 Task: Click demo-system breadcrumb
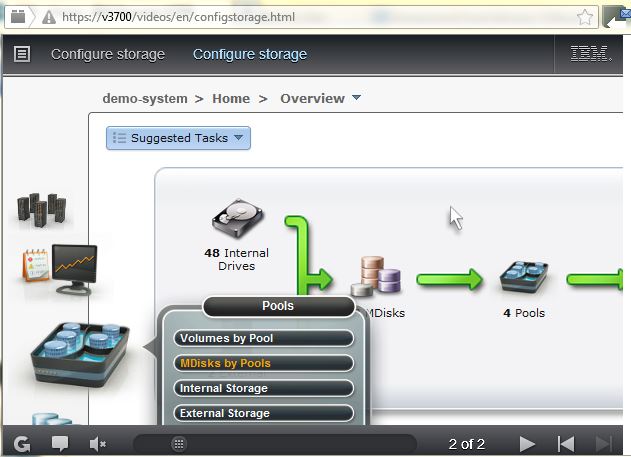tap(145, 98)
